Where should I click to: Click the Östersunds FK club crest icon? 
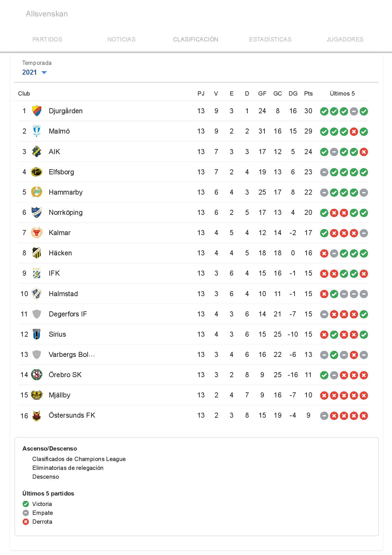point(37,415)
